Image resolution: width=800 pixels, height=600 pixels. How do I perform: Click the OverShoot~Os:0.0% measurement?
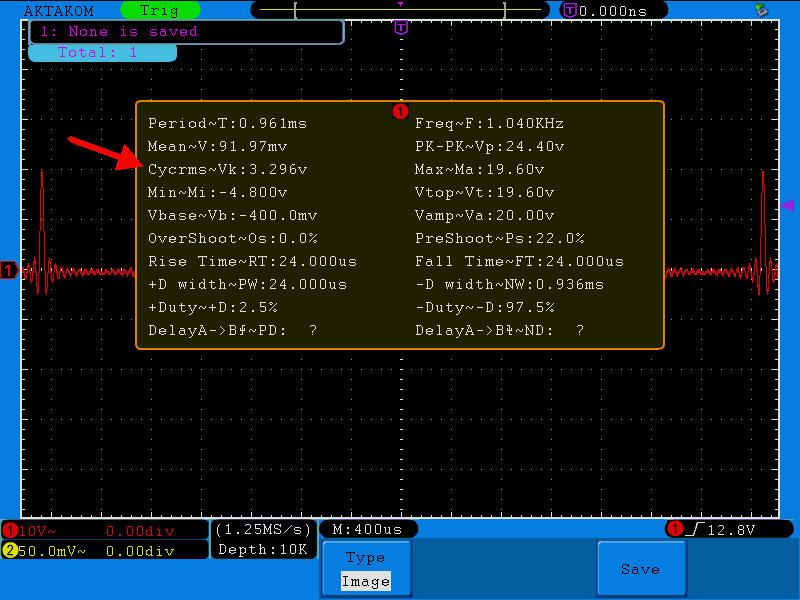pyautogui.click(x=233, y=238)
